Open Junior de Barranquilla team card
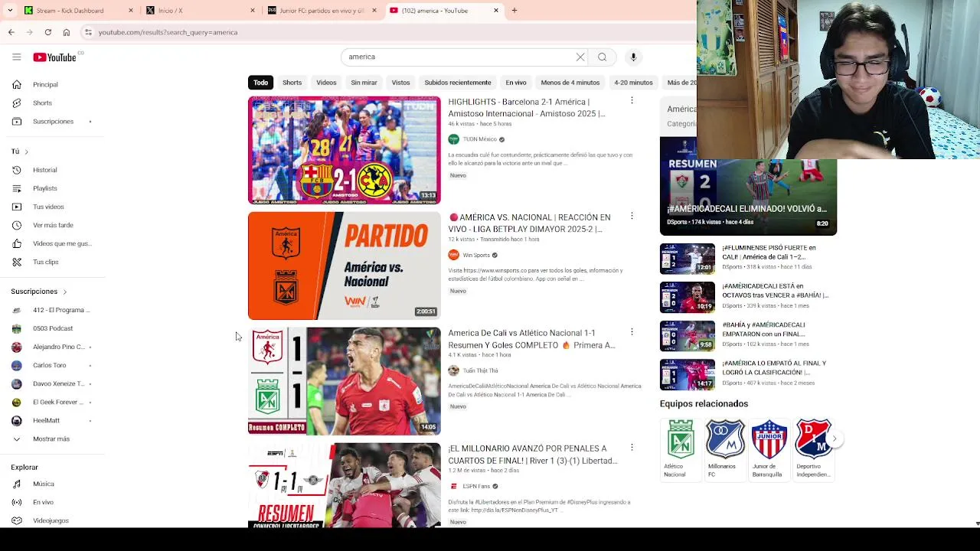 [x=769, y=449]
